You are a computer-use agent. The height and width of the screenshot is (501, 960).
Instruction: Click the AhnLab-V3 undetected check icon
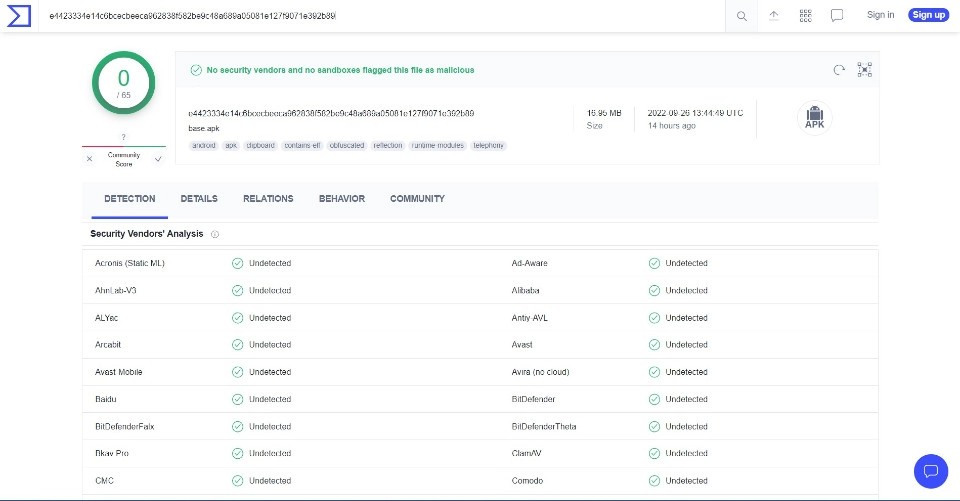pos(238,290)
